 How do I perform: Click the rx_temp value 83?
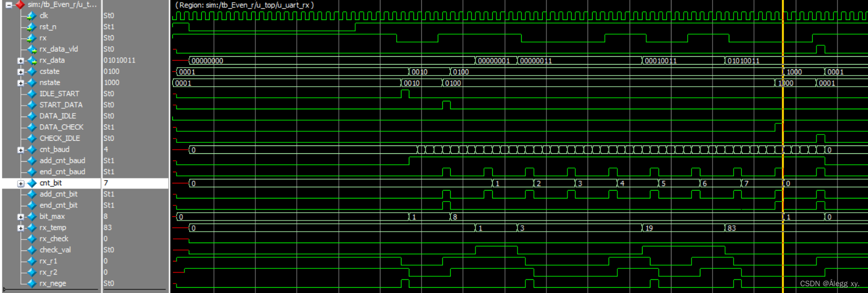click(107, 228)
